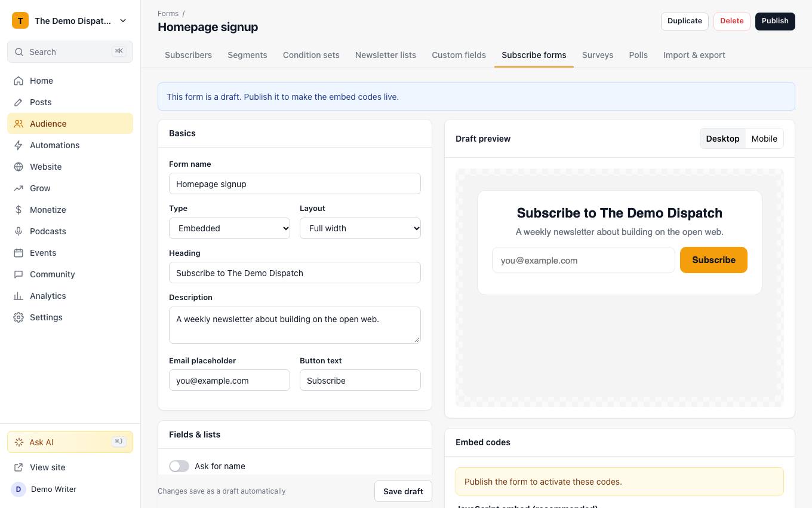The image size is (812, 508).
Task: Click the Heading input field
Action: pos(295,273)
